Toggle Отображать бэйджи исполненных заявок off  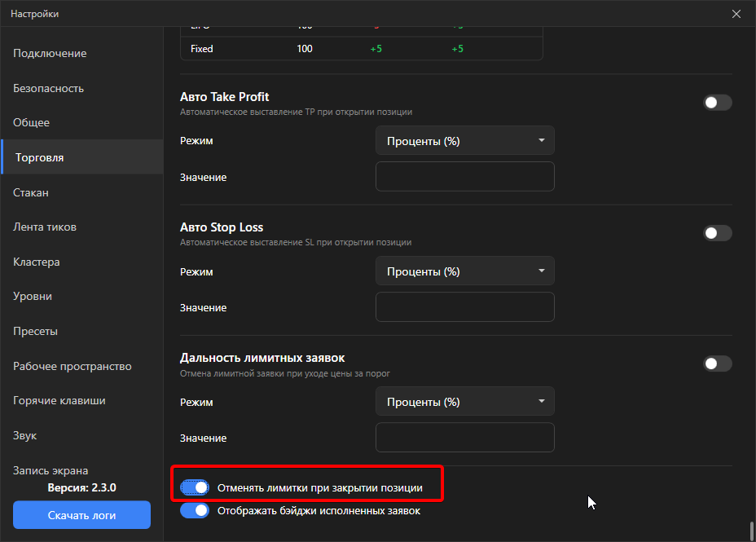point(195,510)
